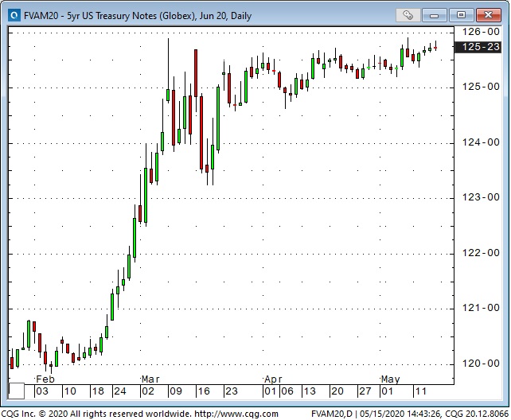Click the 01 date label under Apr
The width and height of the screenshot is (511, 420).
pyautogui.click(x=270, y=391)
